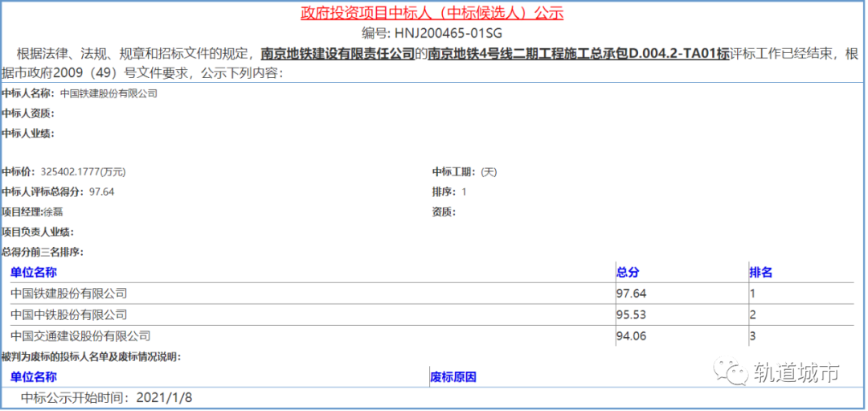Click the 被判为废标的投标人名单及废标情况说明 heading

[92, 356]
